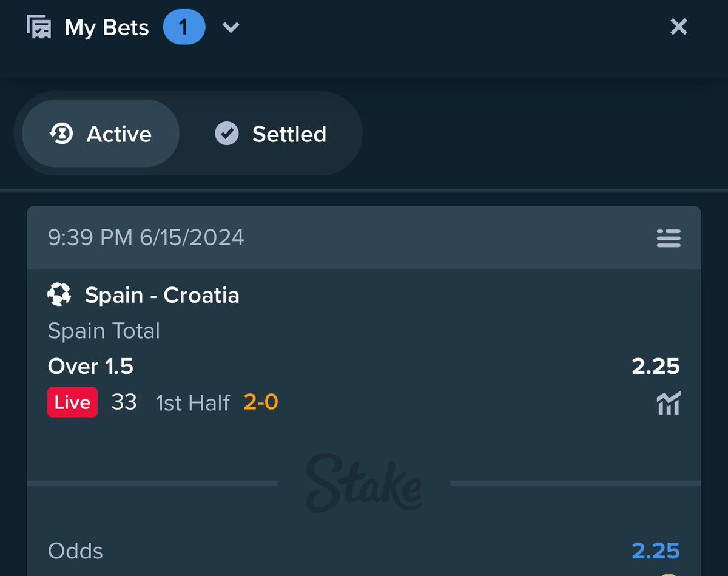Screen dimensions: 728x576
Task: Open the match statistics chart icon
Action: point(669,403)
